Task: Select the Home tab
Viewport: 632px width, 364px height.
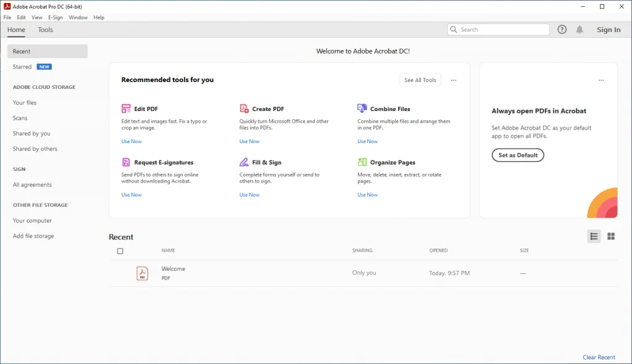Action: pos(16,30)
